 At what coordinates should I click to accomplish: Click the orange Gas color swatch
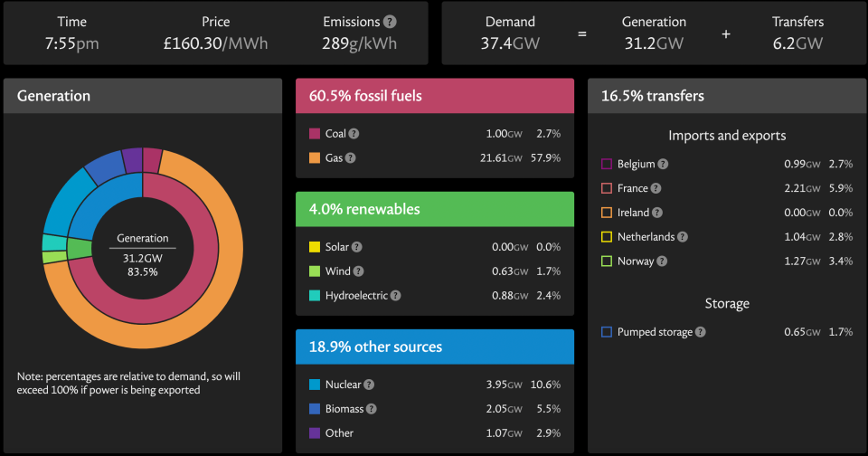pos(315,157)
